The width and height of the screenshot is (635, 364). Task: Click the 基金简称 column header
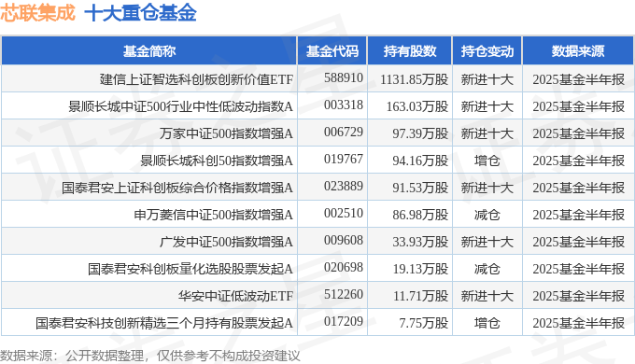(x=149, y=51)
